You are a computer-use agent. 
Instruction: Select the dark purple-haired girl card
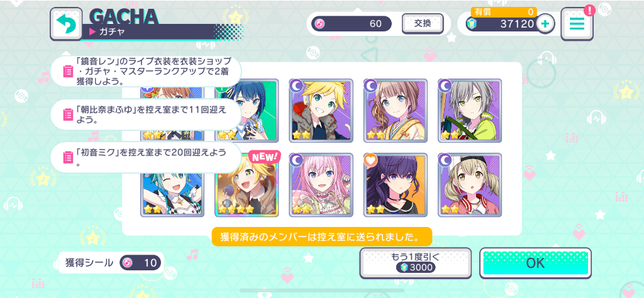pyautogui.click(x=395, y=185)
